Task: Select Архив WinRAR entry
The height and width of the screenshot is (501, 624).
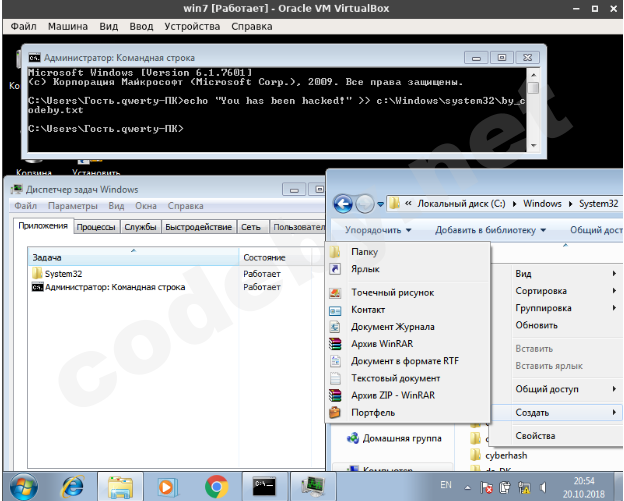Action: click(408, 344)
